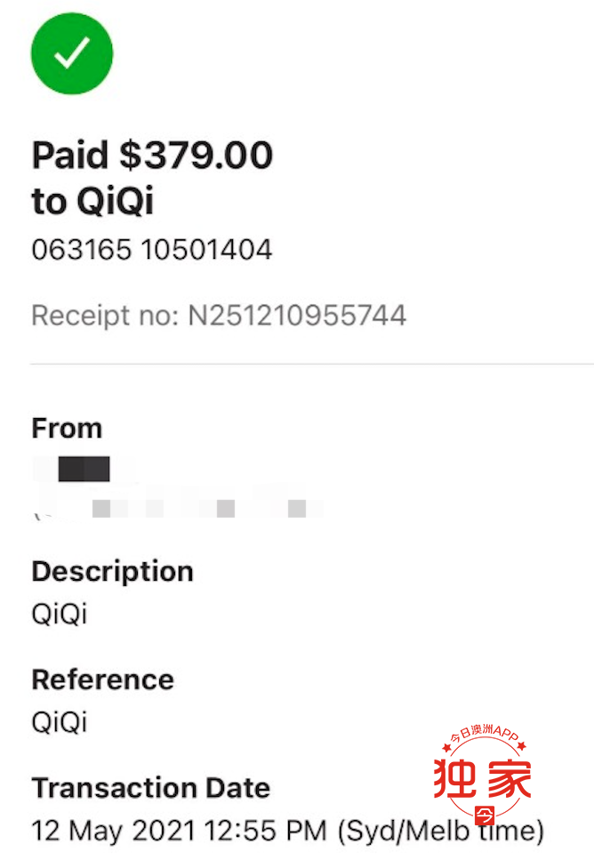The width and height of the screenshot is (594, 868).
Task: Select account number 063165 10501404
Action: tap(152, 249)
